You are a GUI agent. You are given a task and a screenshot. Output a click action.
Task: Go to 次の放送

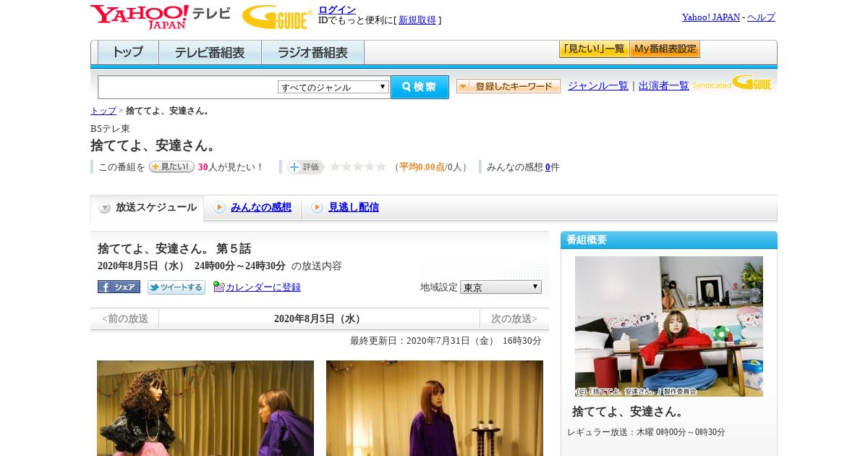click(x=514, y=319)
